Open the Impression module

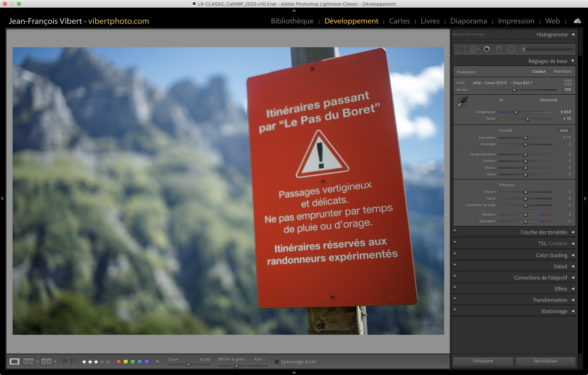coord(516,21)
